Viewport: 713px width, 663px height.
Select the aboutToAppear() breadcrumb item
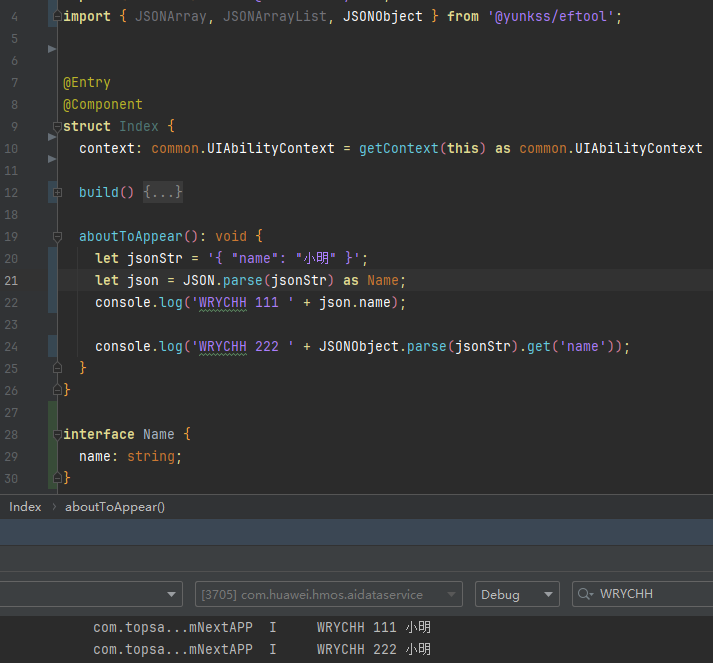point(115,507)
